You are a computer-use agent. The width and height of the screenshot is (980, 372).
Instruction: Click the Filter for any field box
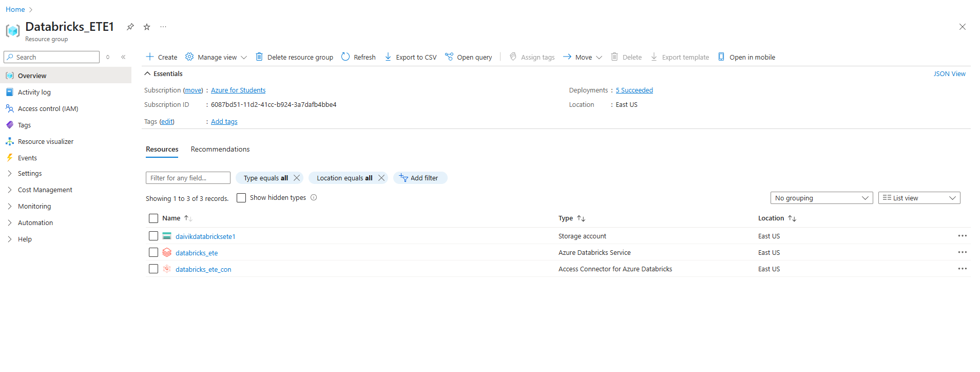tap(188, 178)
